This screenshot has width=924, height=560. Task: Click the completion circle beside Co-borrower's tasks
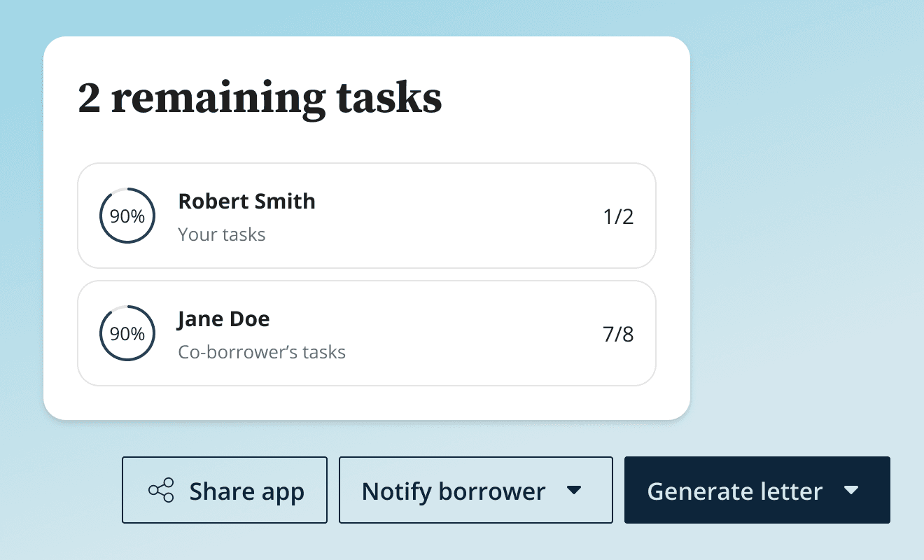coord(127,333)
